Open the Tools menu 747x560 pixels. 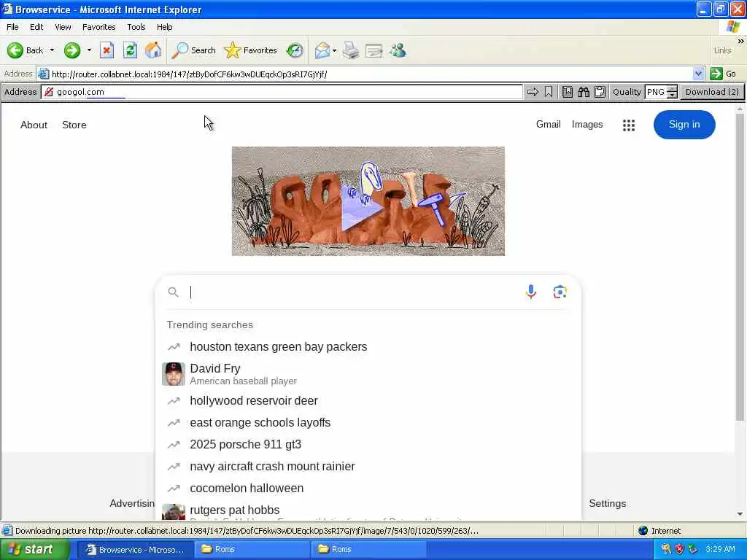136,27
